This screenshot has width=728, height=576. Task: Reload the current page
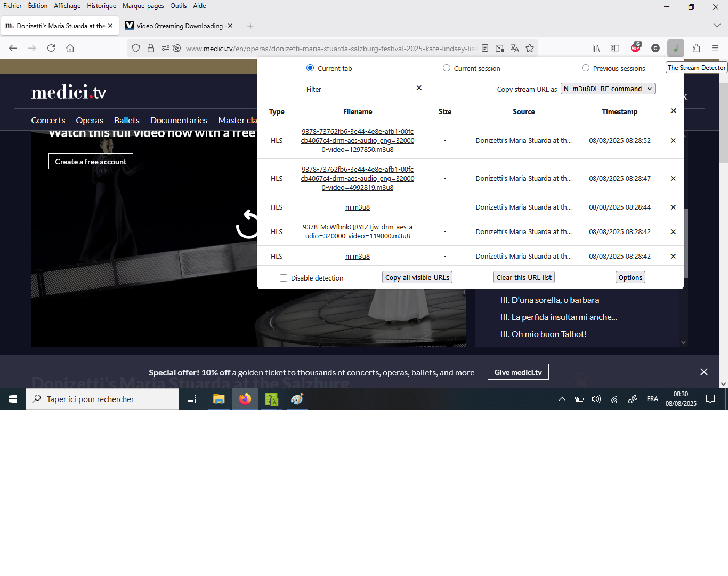point(51,48)
